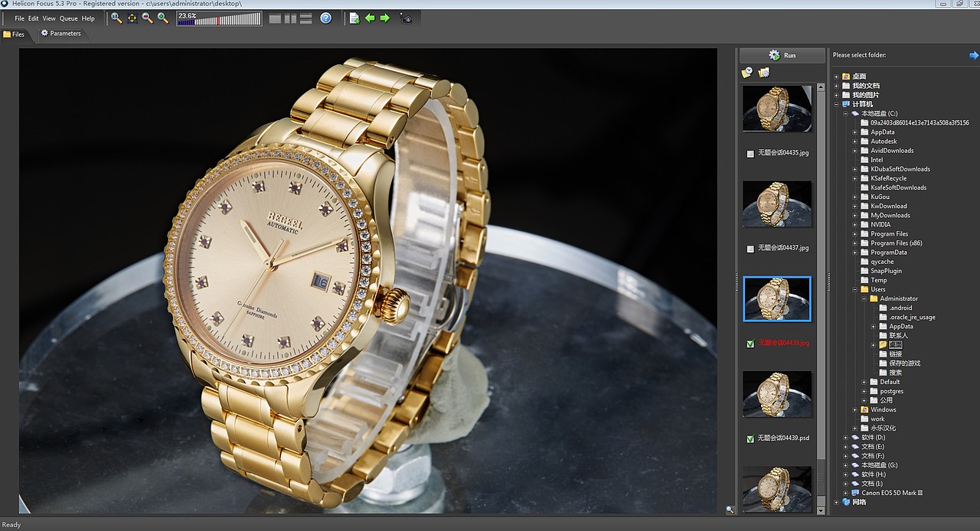The width and height of the screenshot is (980, 531).
Task: Click the add new file icon
Action: (x=354, y=18)
